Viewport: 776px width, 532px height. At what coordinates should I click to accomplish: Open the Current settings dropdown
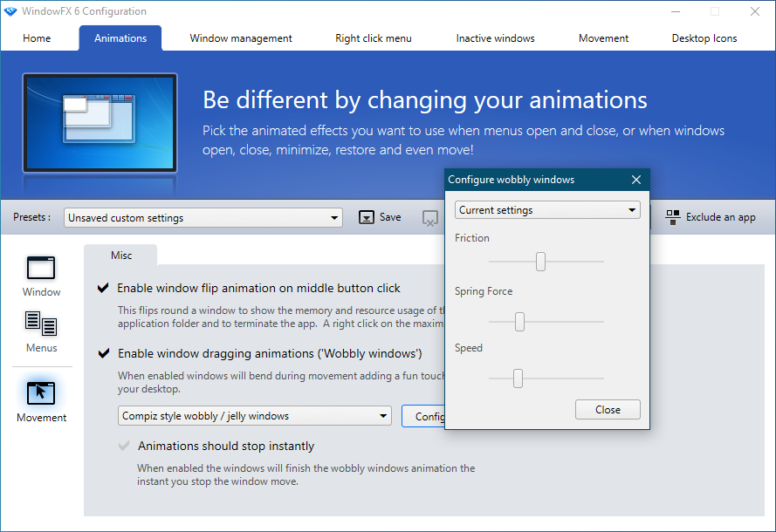(547, 210)
